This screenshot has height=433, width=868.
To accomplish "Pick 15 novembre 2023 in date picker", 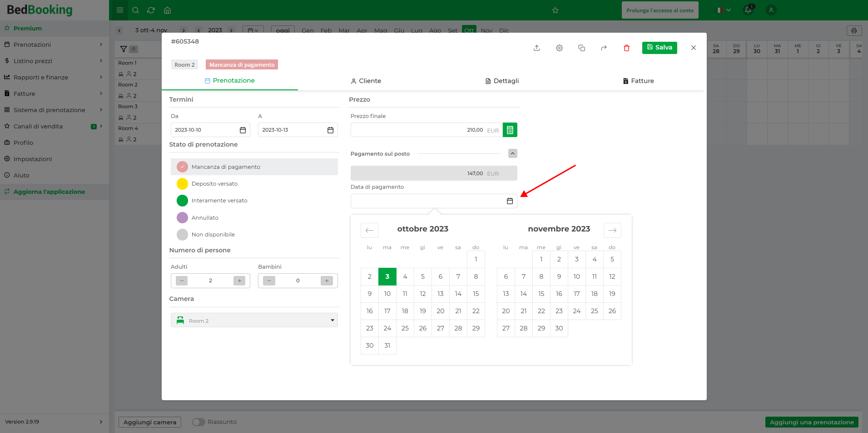I will 541,294.
